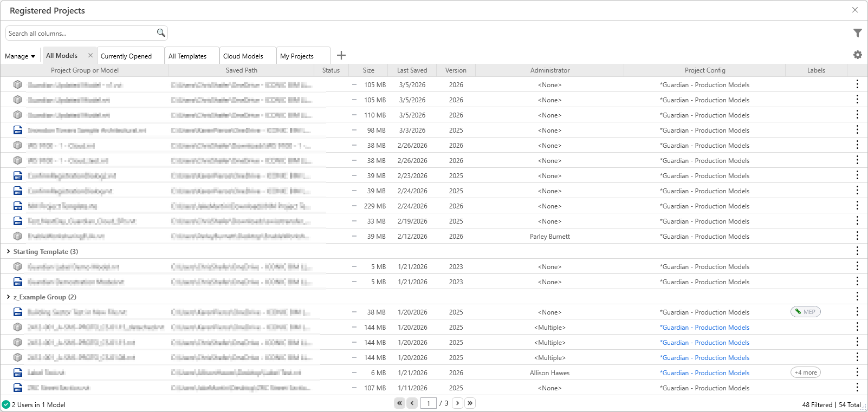Go to the previous page of results
The width and height of the screenshot is (868, 412).
click(412, 403)
